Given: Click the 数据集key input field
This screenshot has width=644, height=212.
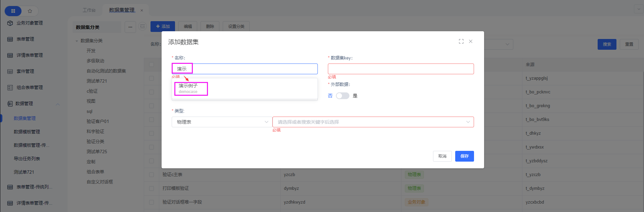Looking at the screenshot, I should pyautogui.click(x=400, y=69).
